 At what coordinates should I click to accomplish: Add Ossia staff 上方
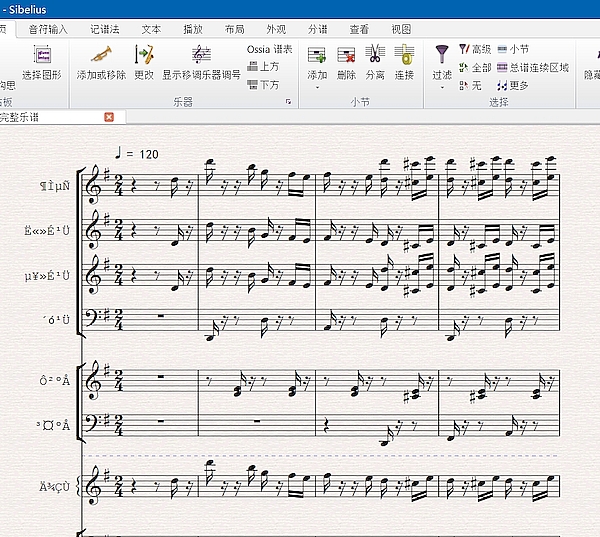(x=263, y=67)
